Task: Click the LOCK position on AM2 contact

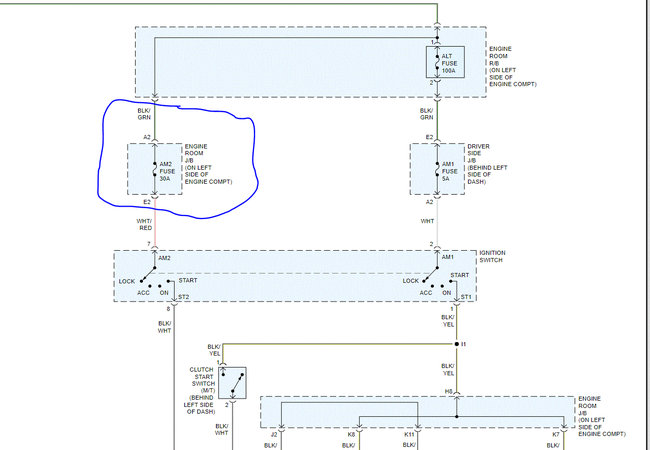Action: (126, 281)
